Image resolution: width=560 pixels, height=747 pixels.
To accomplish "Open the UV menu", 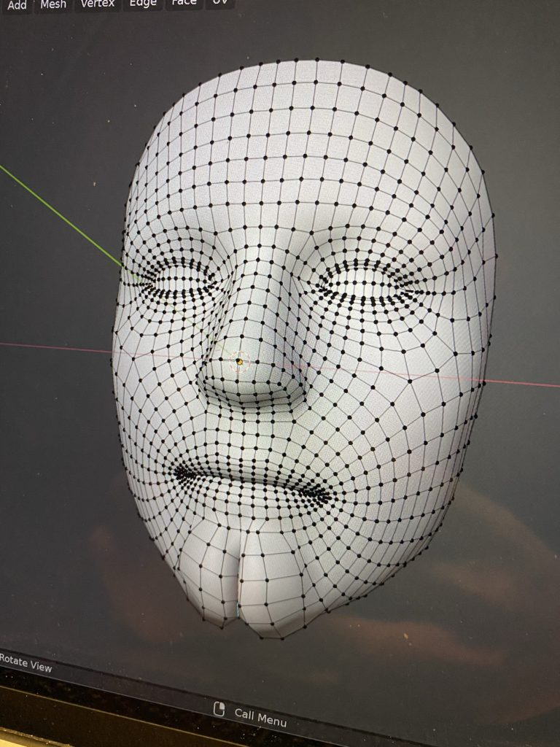I will coord(219,3).
